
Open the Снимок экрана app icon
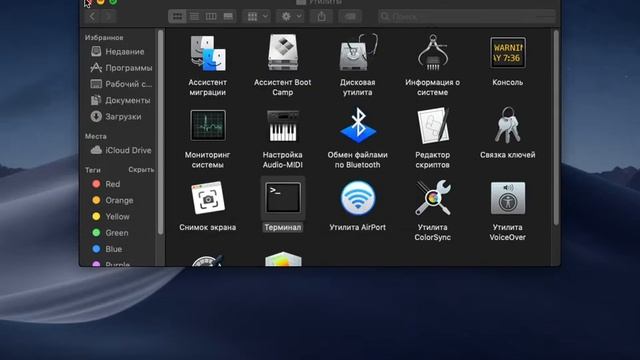pyautogui.click(x=208, y=198)
